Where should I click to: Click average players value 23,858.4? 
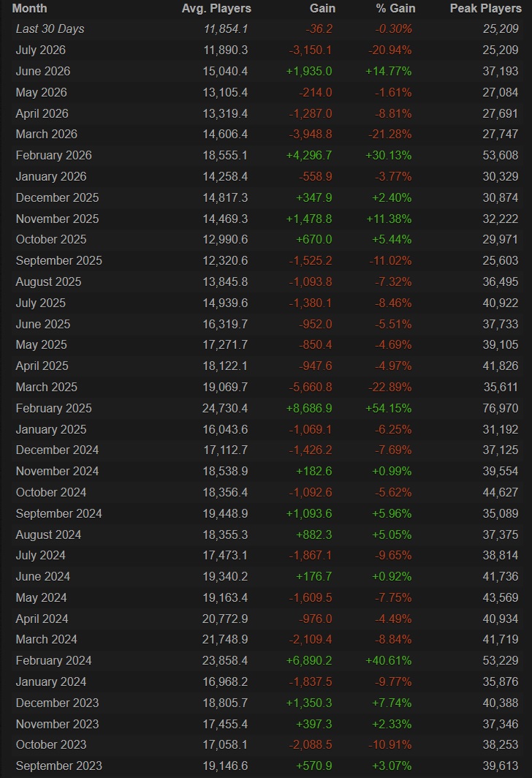tap(224, 661)
